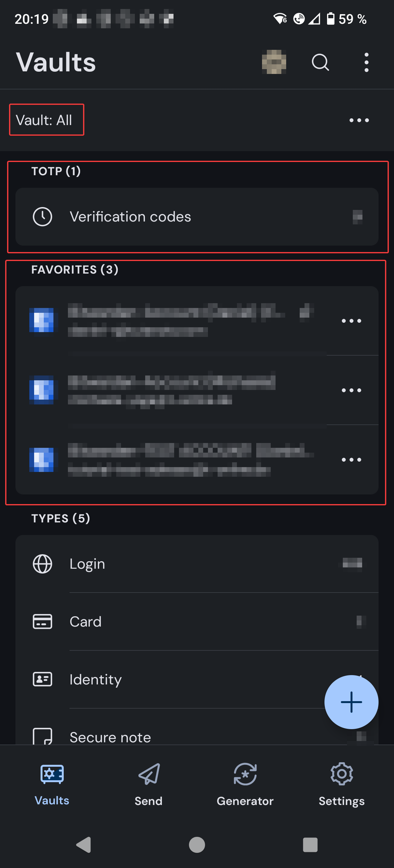Open the search magnifier icon
The image size is (394, 868).
click(320, 62)
